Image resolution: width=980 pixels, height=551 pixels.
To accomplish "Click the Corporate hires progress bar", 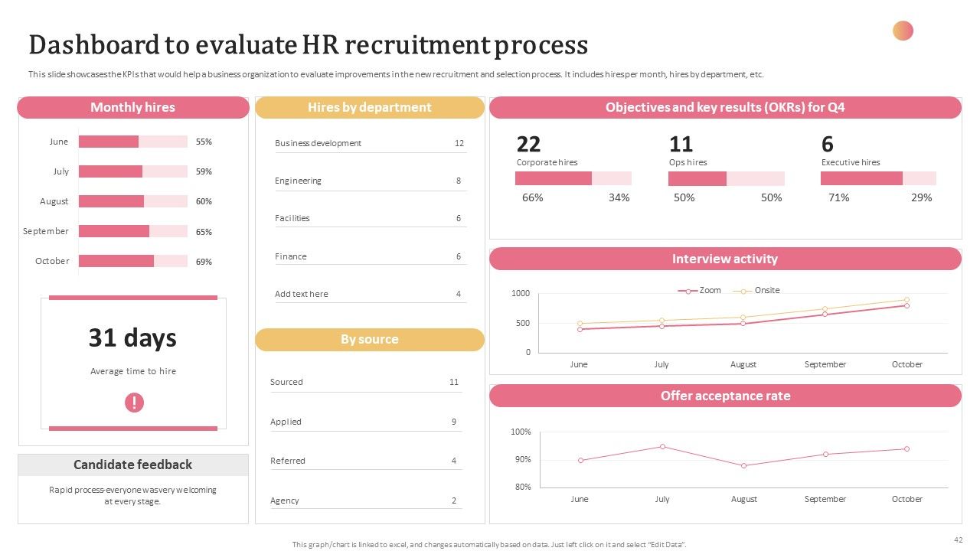I will (x=573, y=178).
